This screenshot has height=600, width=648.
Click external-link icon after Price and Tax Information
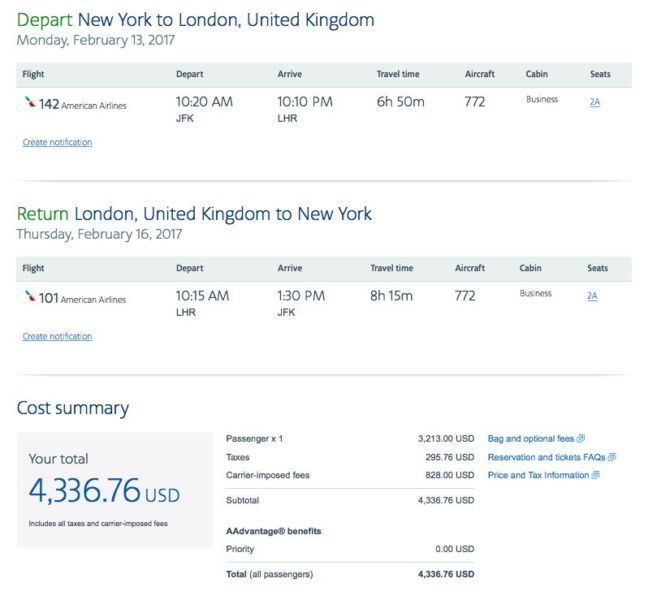[x=596, y=475]
